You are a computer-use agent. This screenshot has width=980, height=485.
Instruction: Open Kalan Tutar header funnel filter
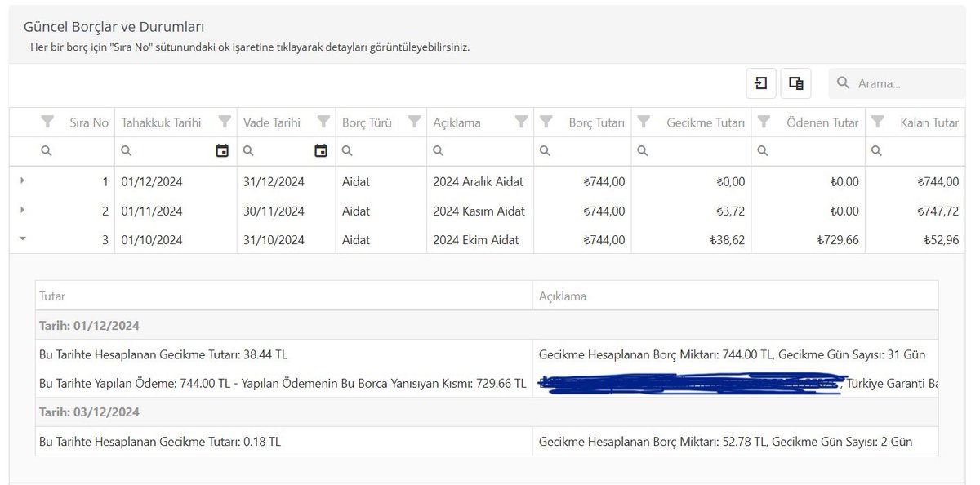point(878,122)
